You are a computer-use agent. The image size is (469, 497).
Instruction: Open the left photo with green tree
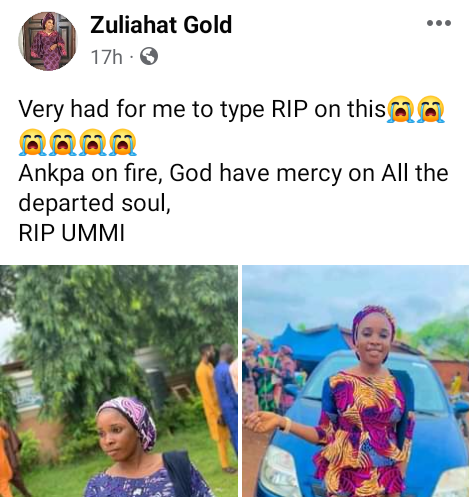[119, 381]
